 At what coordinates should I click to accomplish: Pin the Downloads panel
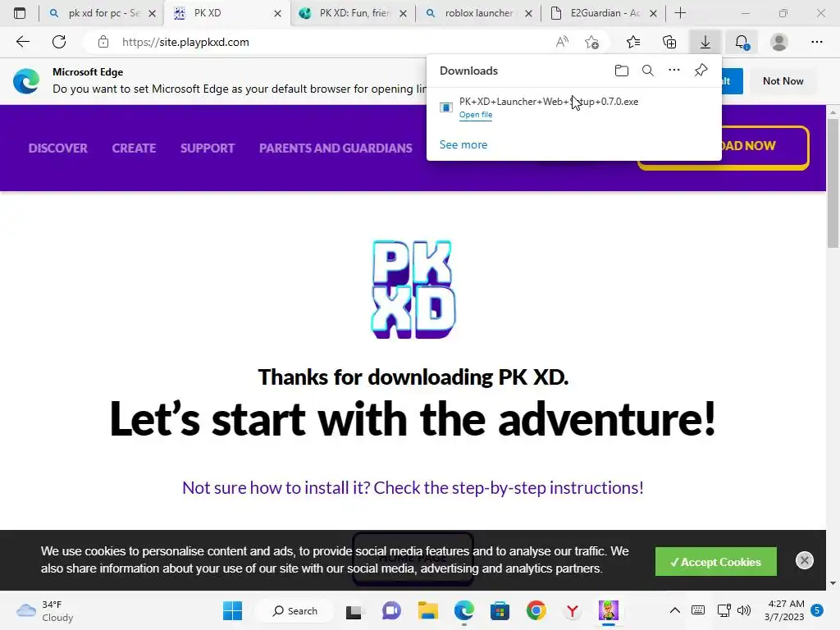tap(701, 71)
